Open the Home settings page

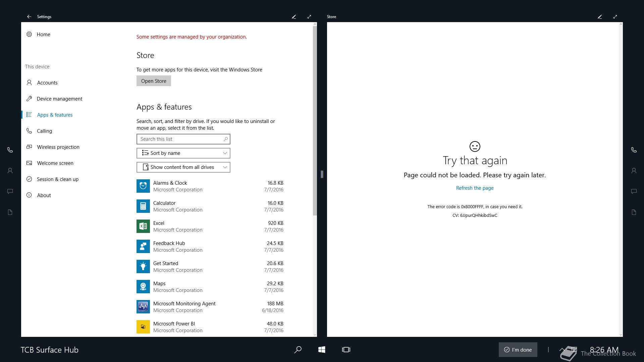coord(43,35)
